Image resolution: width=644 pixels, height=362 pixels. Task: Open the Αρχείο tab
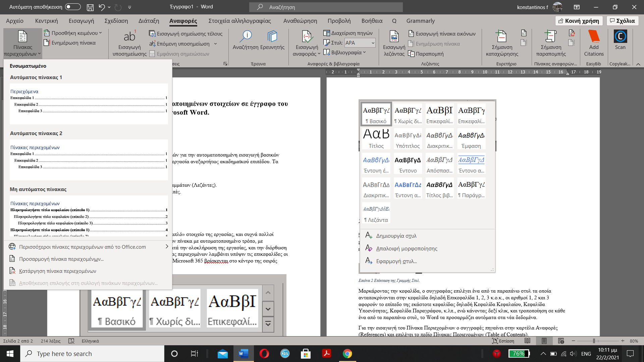[x=15, y=21]
